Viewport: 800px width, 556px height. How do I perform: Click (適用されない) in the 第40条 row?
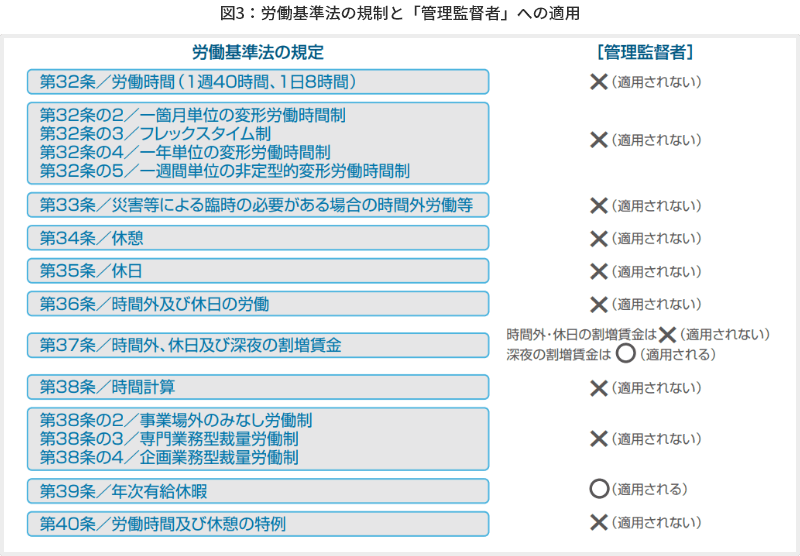click(x=657, y=522)
